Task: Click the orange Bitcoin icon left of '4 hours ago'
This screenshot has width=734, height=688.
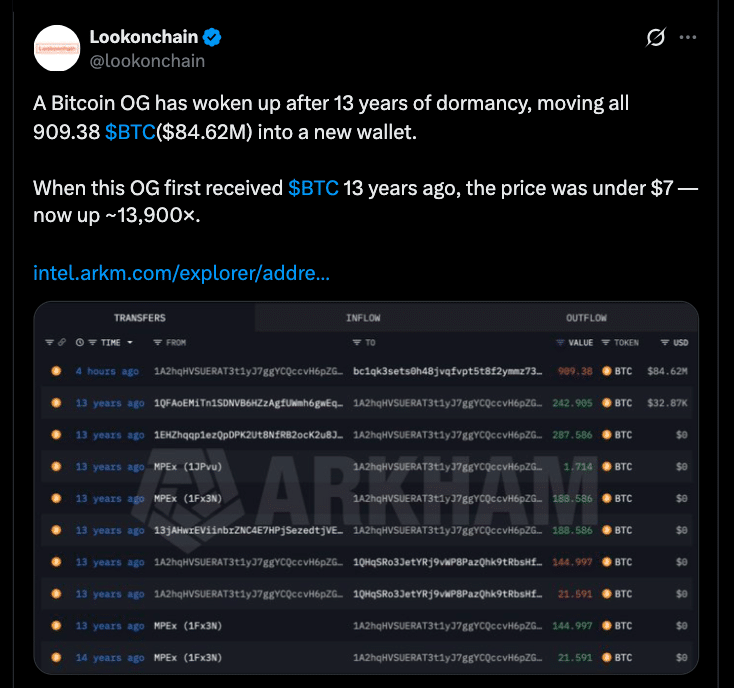Action: point(57,372)
